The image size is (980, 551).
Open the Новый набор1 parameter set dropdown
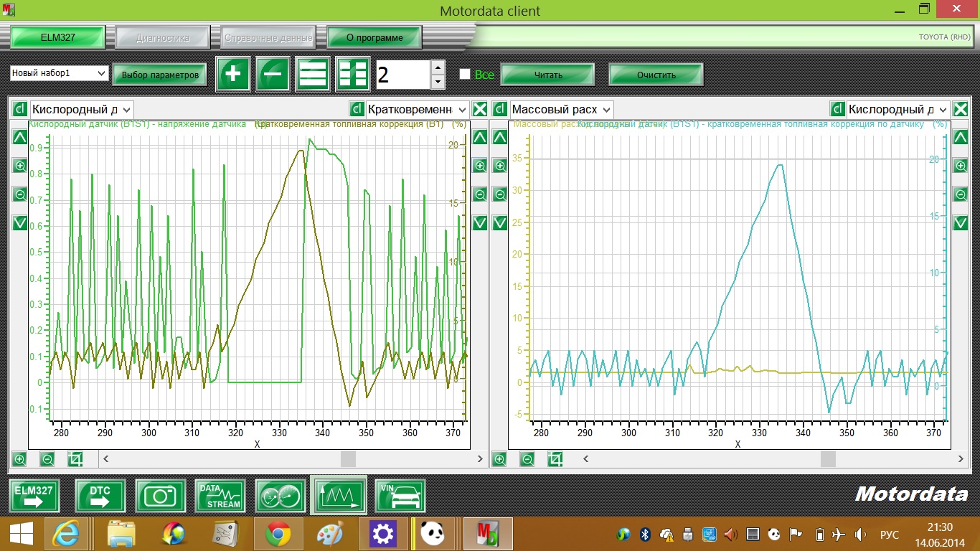60,73
